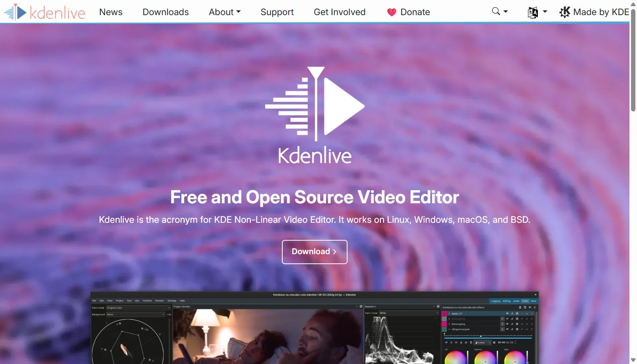Open the language selector dropdown
637x364 pixels.
click(537, 12)
